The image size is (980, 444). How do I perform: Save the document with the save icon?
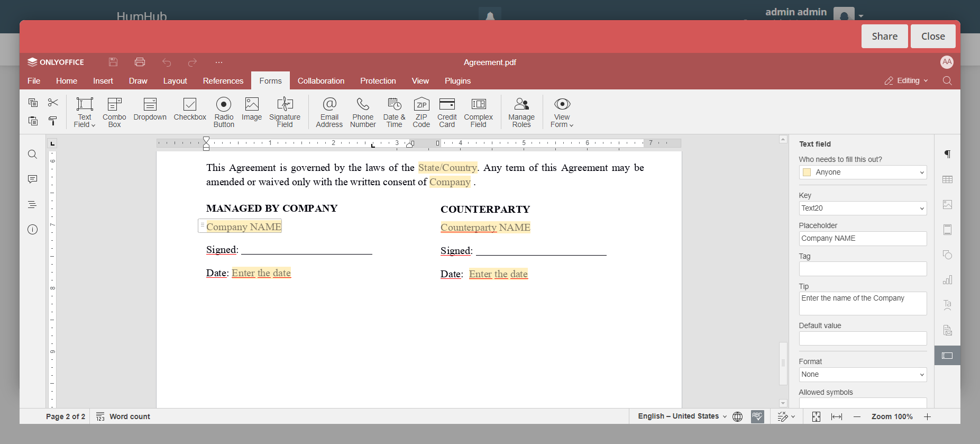pos(113,62)
